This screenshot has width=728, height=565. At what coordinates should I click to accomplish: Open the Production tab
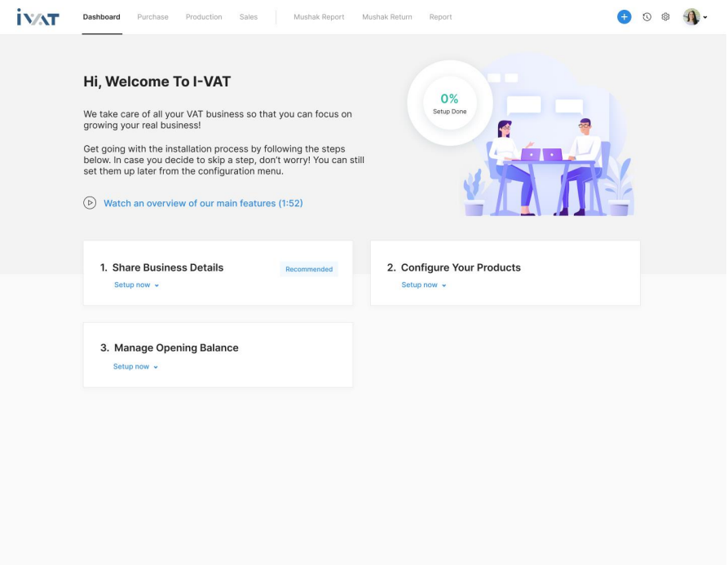(x=204, y=17)
